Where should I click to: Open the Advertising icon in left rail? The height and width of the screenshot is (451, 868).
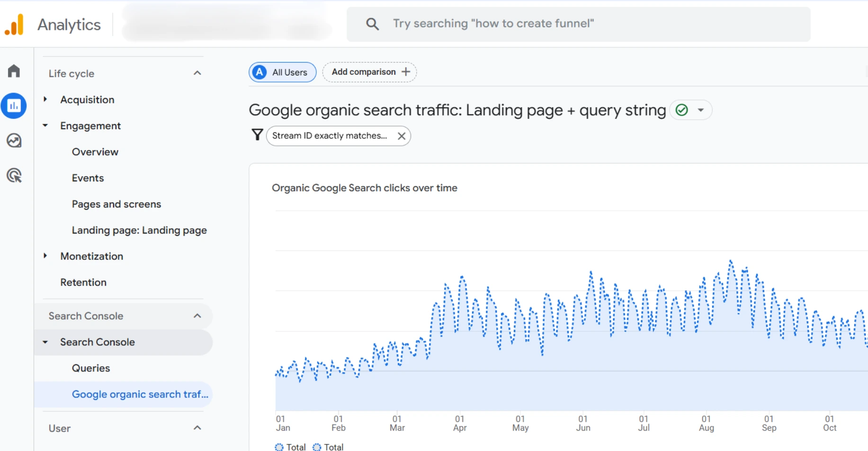click(x=14, y=175)
